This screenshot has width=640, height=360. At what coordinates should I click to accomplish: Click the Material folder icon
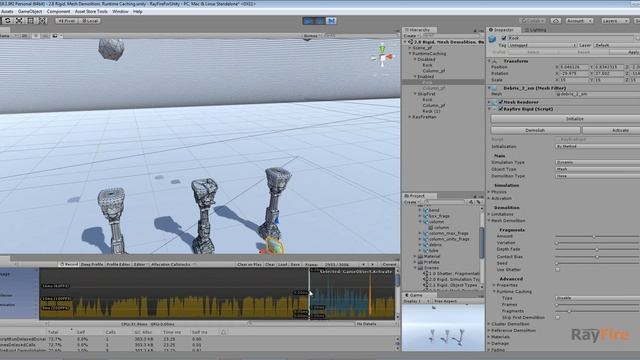tap(420, 256)
